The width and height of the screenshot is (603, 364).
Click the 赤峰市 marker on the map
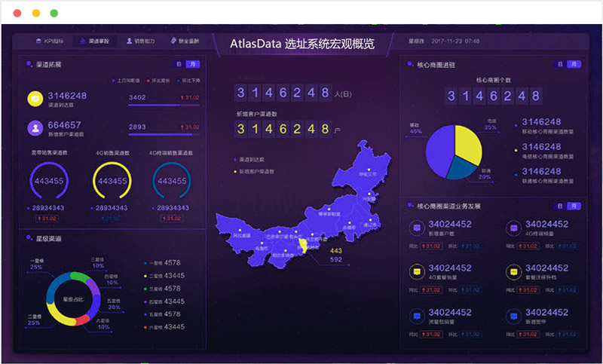tap(350, 222)
